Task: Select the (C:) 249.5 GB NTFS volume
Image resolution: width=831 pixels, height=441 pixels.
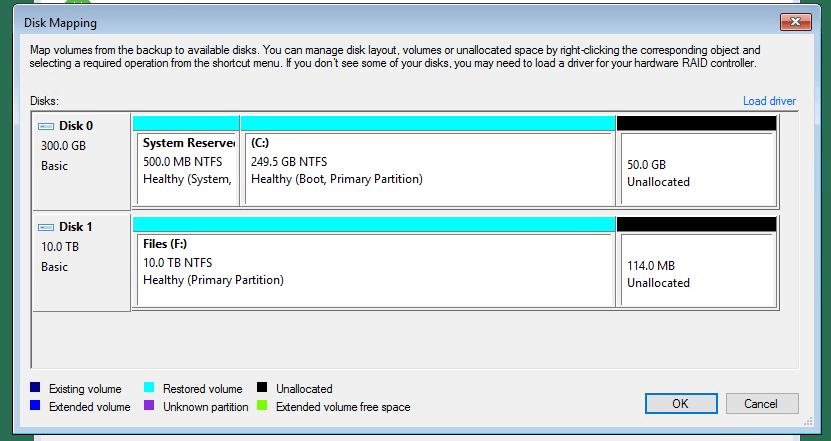Action: click(428, 162)
